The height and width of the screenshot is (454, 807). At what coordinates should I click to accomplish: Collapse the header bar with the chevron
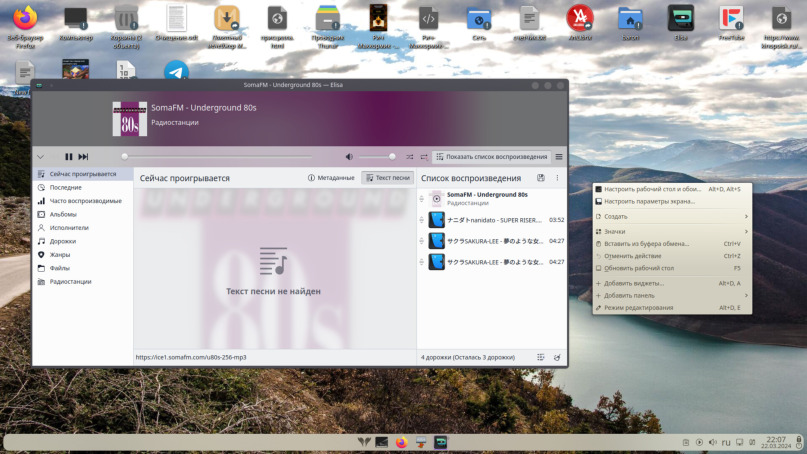pyautogui.click(x=41, y=157)
